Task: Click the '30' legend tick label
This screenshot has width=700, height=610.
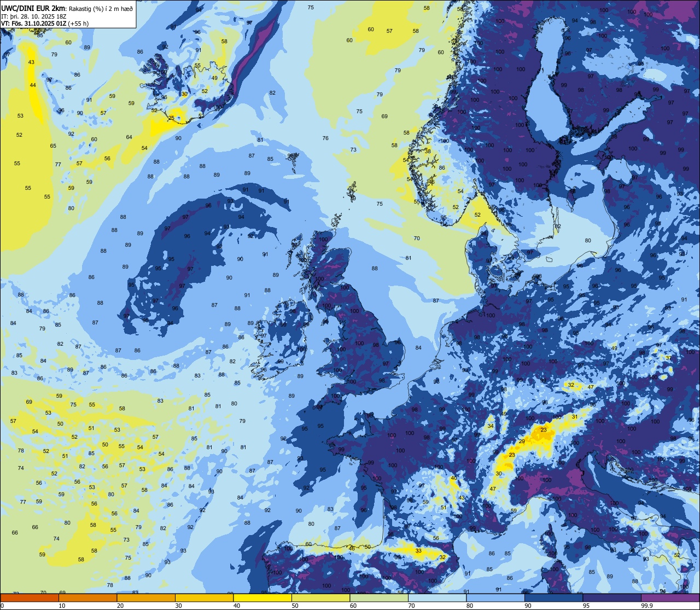Action: point(178,606)
